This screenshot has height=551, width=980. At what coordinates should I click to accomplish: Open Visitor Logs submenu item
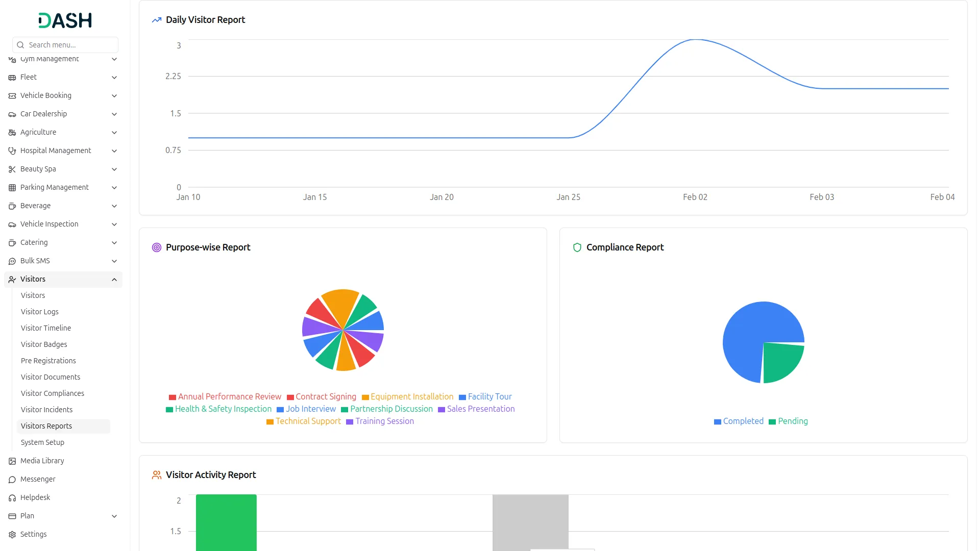tap(40, 312)
